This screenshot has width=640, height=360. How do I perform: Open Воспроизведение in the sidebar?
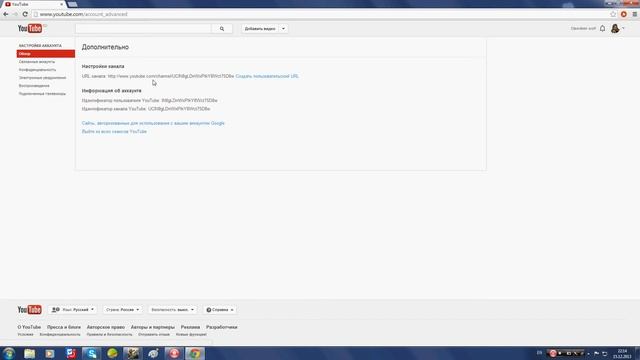pyautogui.click(x=34, y=86)
